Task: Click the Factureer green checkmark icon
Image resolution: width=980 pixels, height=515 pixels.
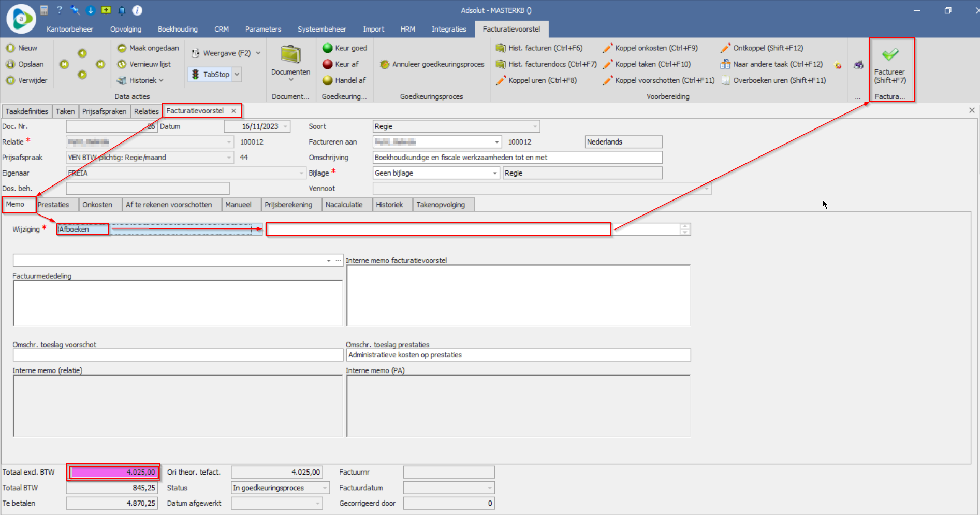Action: point(890,55)
